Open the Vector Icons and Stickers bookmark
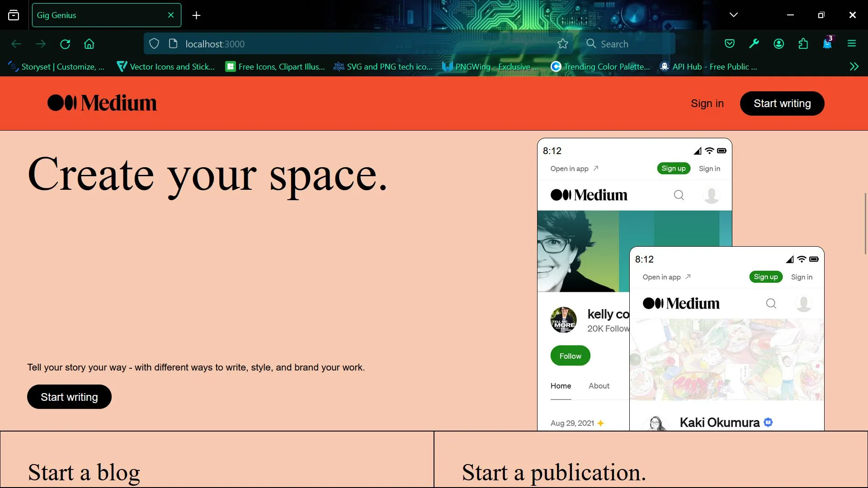The image size is (868, 488). click(x=165, y=66)
